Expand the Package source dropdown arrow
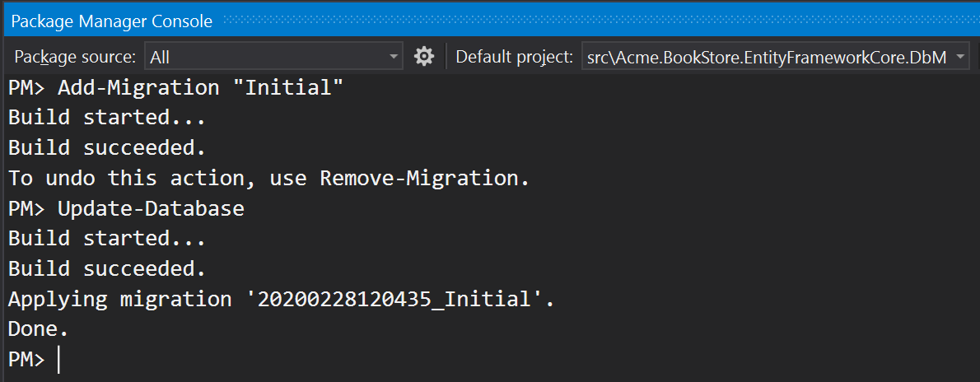 (x=394, y=57)
